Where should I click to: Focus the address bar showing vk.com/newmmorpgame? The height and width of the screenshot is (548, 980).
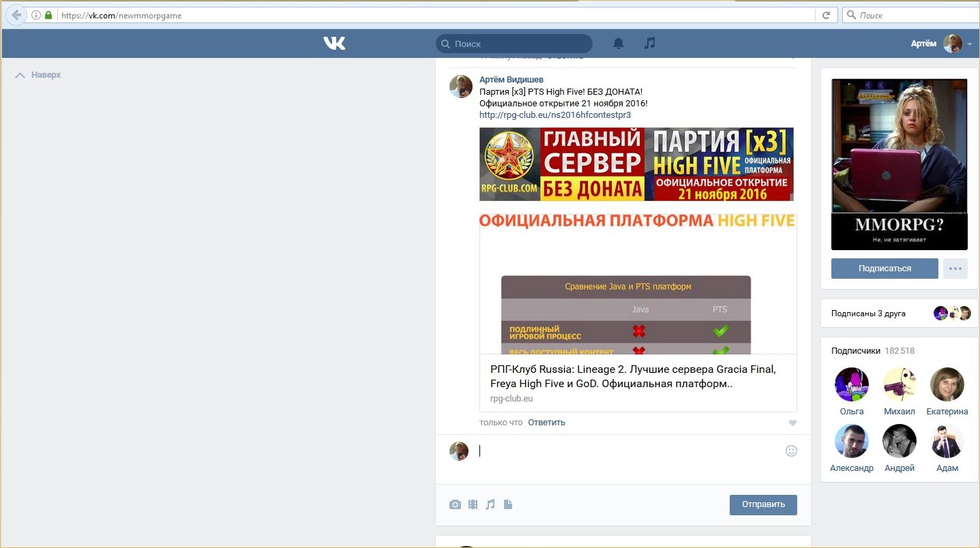tap(436, 15)
